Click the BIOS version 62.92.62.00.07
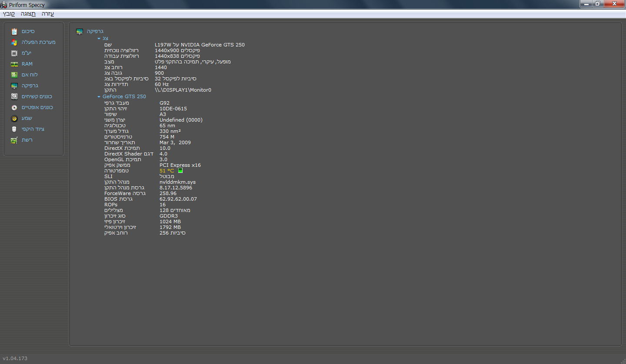The height and width of the screenshot is (364, 626). click(x=178, y=199)
